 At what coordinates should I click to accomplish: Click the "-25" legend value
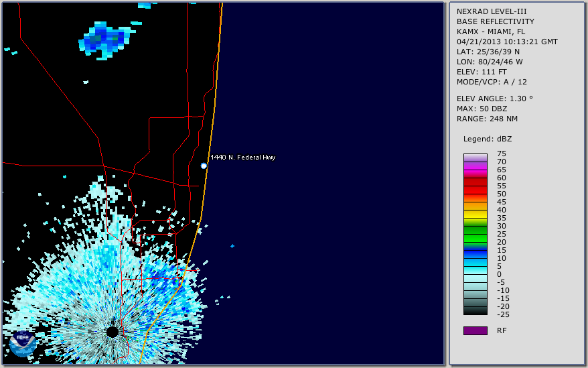(x=503, y=314)
